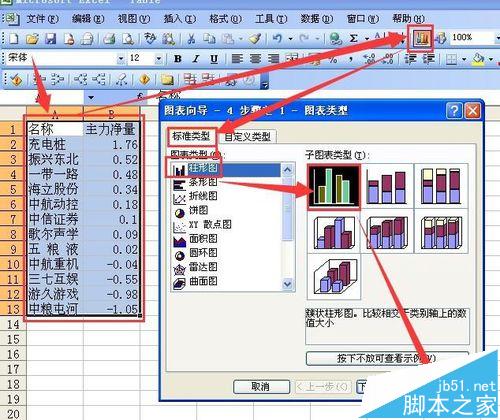Viewport: 500px width, 420px height.
Task: Click the 按下不放可查看示例 button
Action: click(387, 358)
